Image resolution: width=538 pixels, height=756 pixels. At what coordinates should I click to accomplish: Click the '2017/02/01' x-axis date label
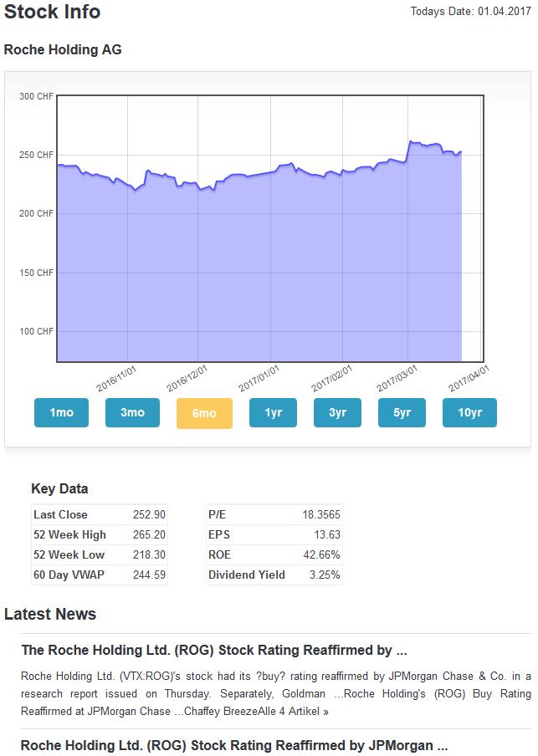click(331, 379)
